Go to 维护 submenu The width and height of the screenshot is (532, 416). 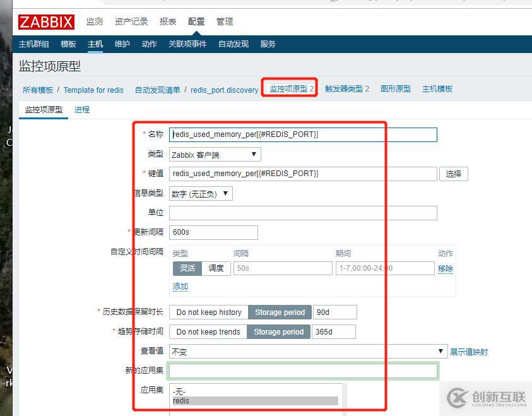click(122, 44)
